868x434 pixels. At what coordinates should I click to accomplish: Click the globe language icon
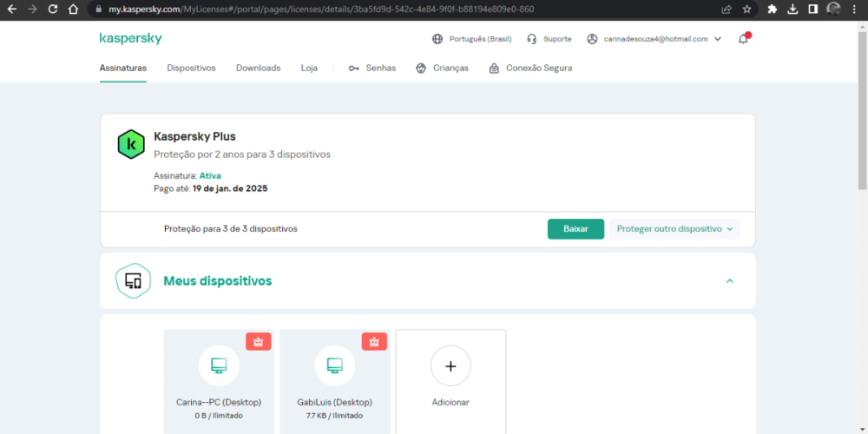click(437, 39)
